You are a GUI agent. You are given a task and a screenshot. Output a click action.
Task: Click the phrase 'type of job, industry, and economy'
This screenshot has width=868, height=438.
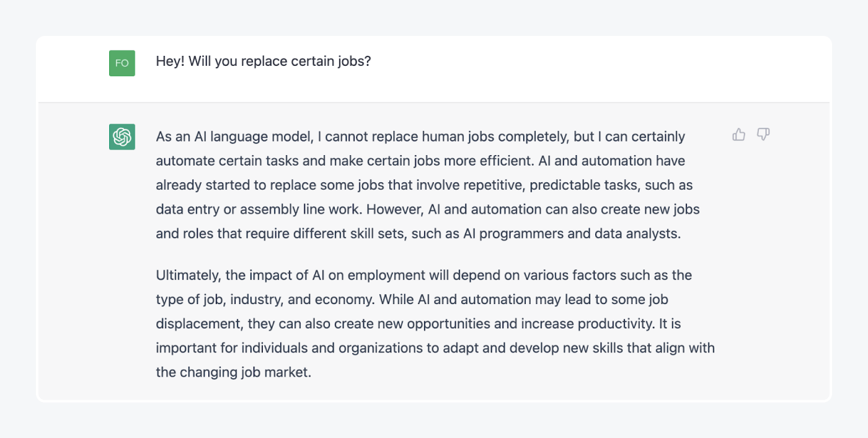point(264,300)
